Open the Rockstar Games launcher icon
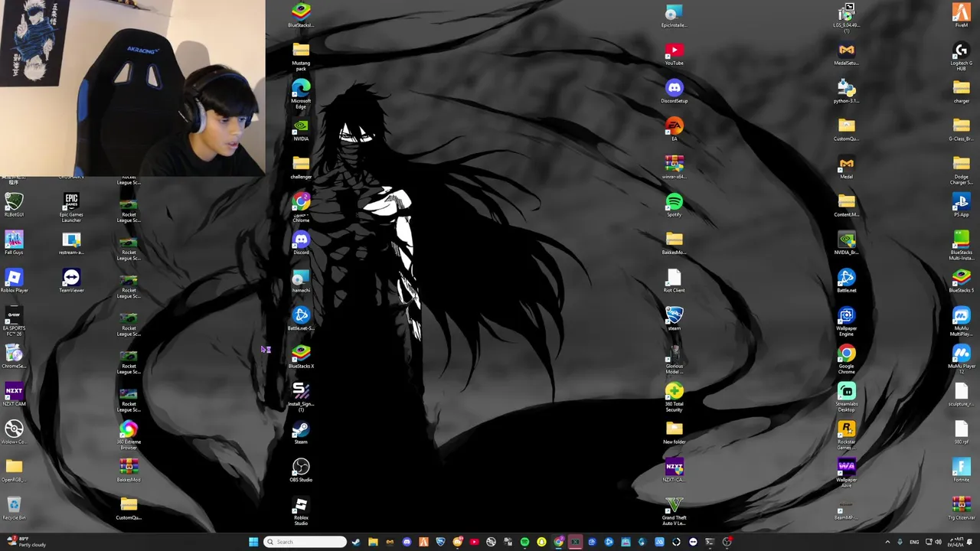Viewport: 980px width, 551px height. click(x=846, y=435)
